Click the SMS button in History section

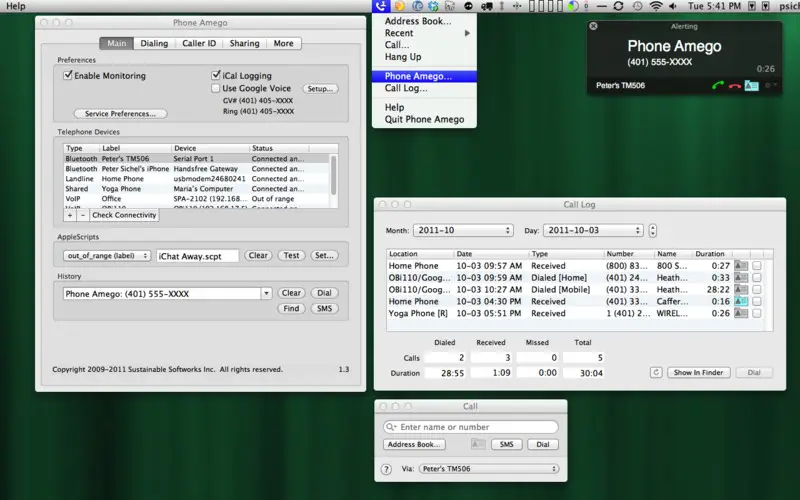[324, 309]
